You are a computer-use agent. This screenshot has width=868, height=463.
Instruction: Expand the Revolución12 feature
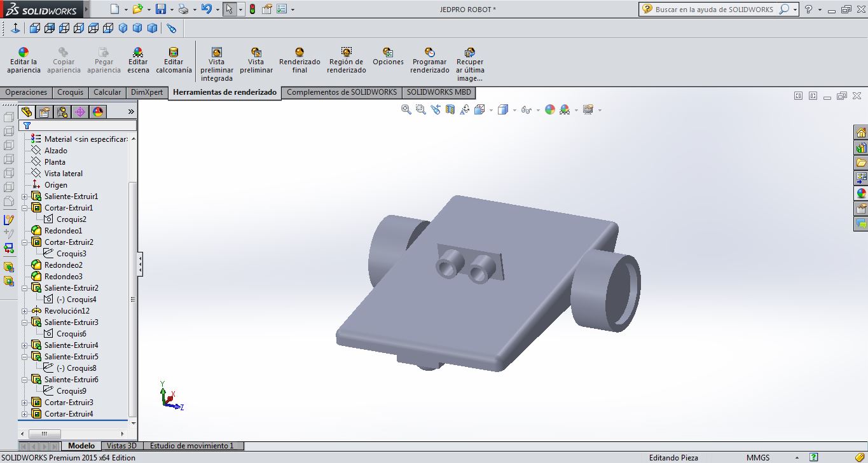[25, 311]
